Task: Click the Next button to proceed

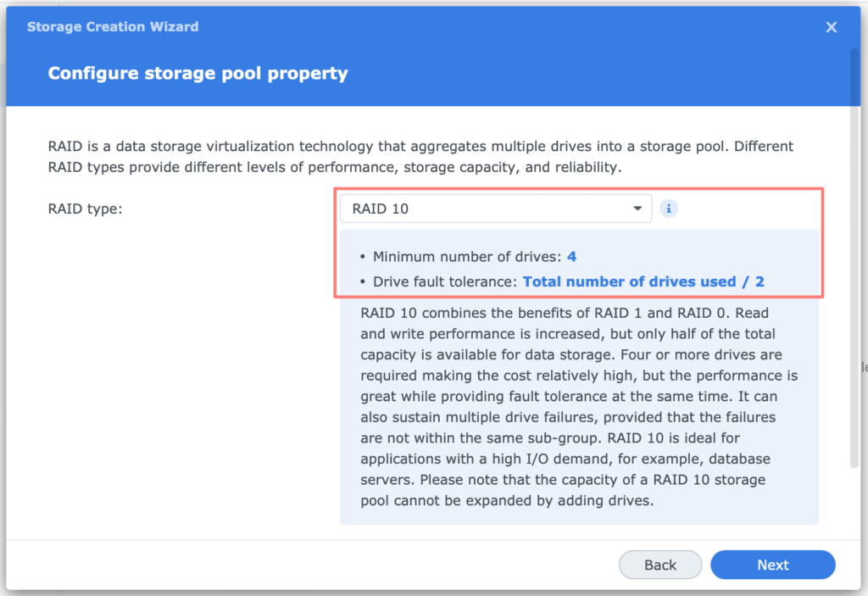Action: 772,565
